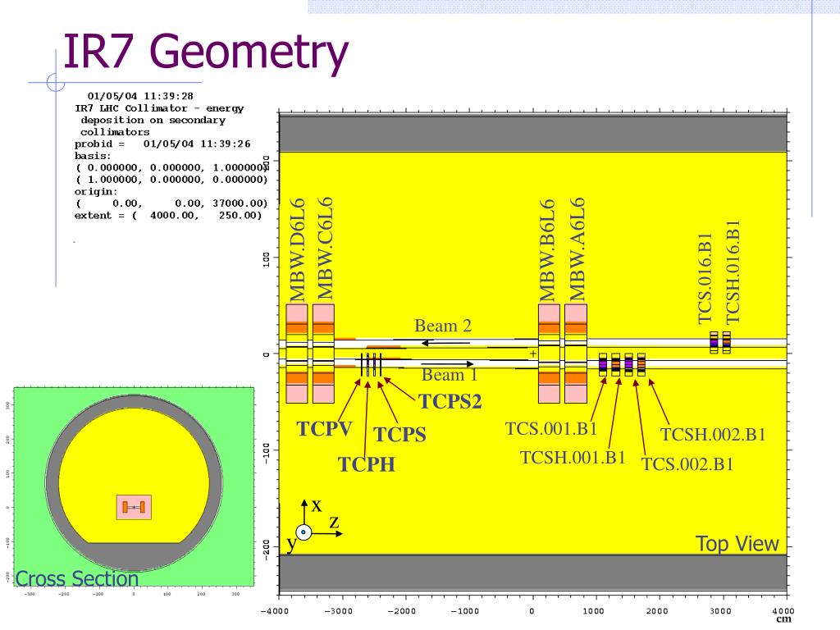Viewport: 840px width, 630px height.
Task: Click the y-axis circle marker in the coordinate triad
Action: (x=304, y=532)
